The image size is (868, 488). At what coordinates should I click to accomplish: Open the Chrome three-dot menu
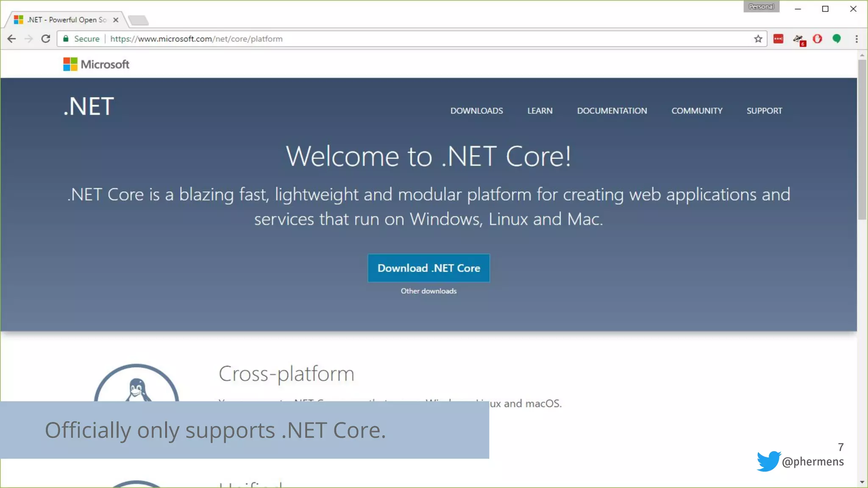click(x=857, y=39)
